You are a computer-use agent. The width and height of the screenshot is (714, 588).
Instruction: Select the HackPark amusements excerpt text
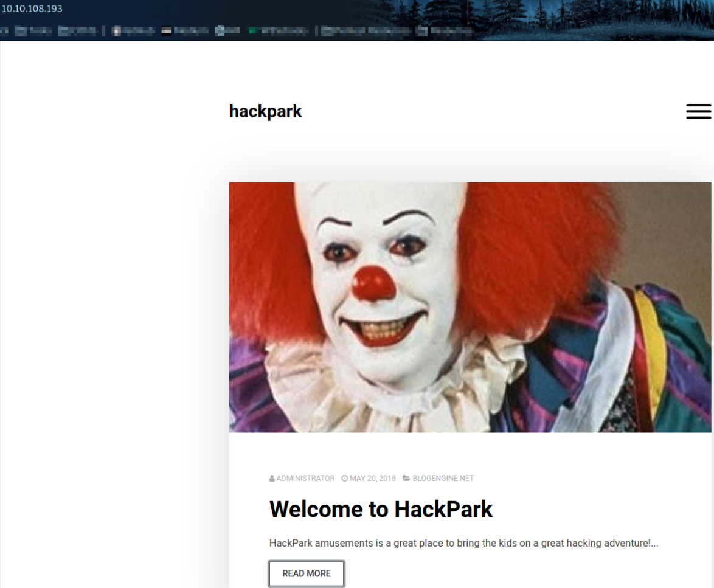point(463,543)
